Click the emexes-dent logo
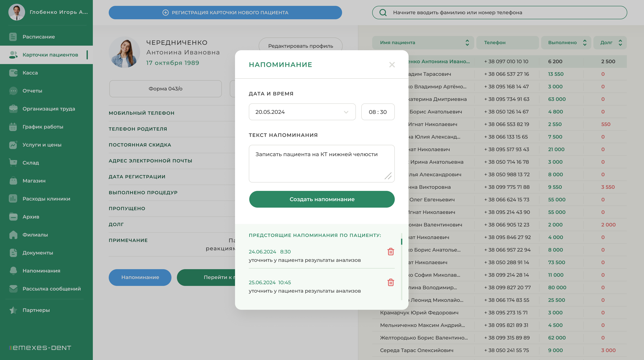644x360 pixels. click(40, 348)
